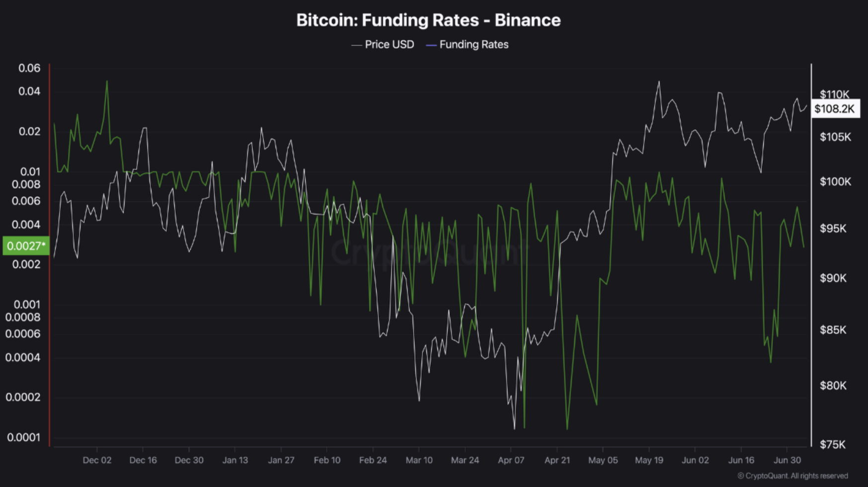868x487 pixels.
Task: Open the CryptoQuant copyright notice
Action: click(793, 476)
